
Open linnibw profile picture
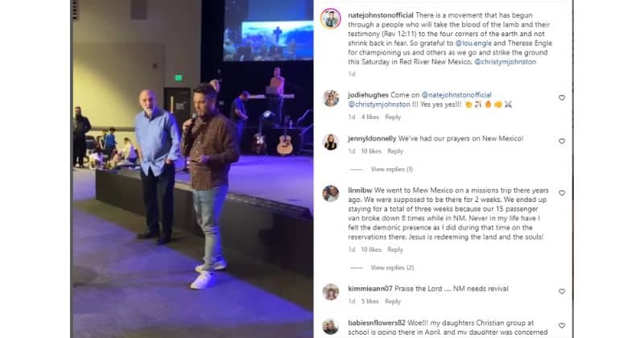click(331, 193)
